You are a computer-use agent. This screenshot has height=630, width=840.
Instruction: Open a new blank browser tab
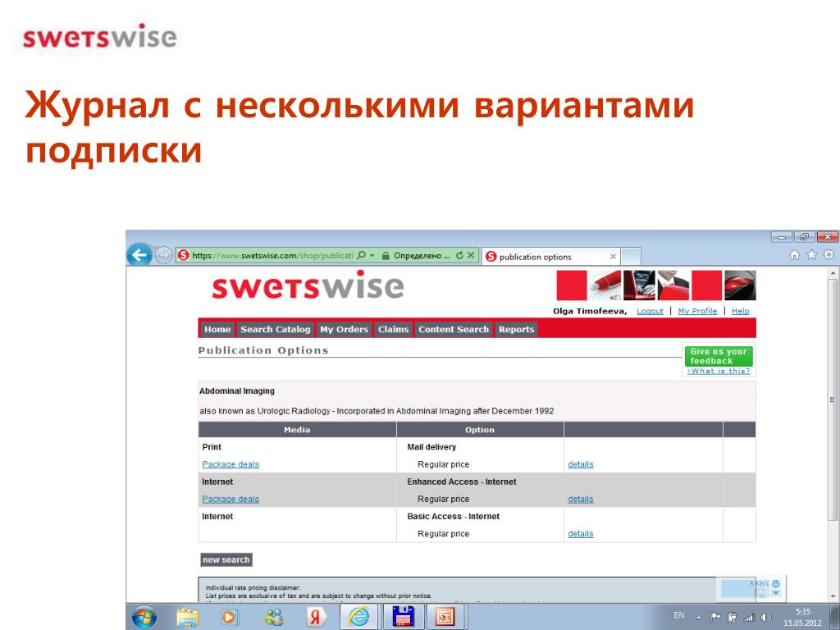[631, 257]
